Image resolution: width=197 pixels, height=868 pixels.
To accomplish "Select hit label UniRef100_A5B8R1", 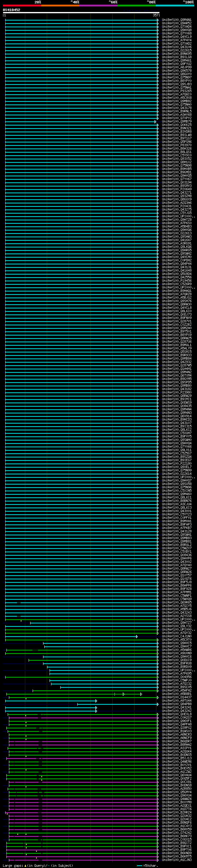I will (177, 694).
